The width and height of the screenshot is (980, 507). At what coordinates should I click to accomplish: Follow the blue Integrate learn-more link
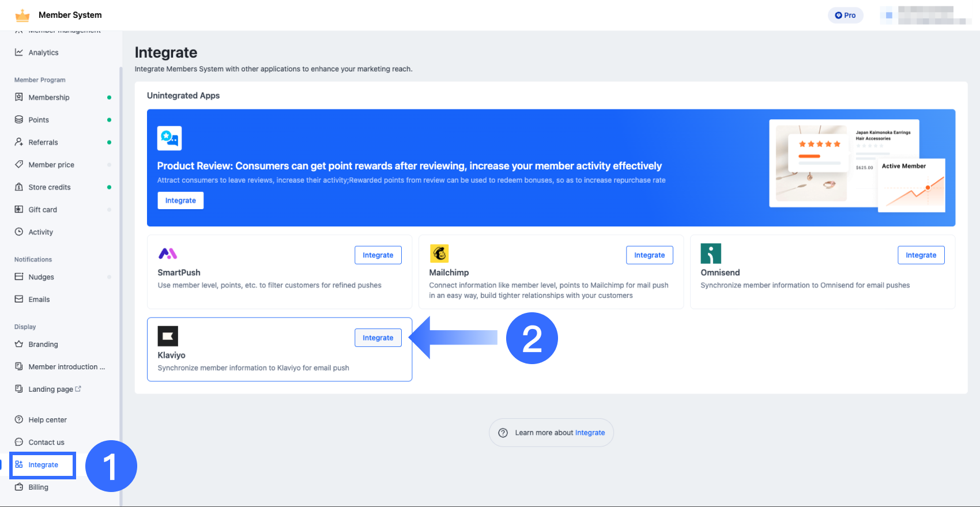(590, 433)
